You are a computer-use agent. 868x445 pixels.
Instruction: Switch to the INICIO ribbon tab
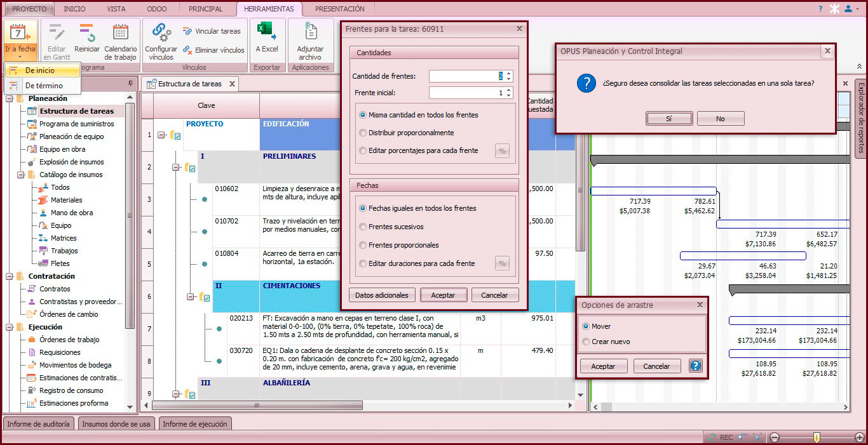pos(74,9)
